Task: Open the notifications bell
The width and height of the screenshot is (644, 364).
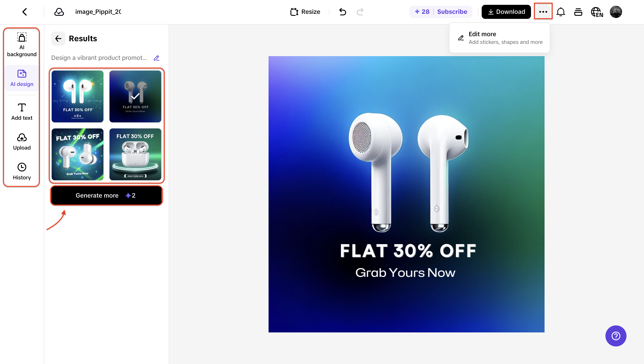Action: [x=561, y=12]
